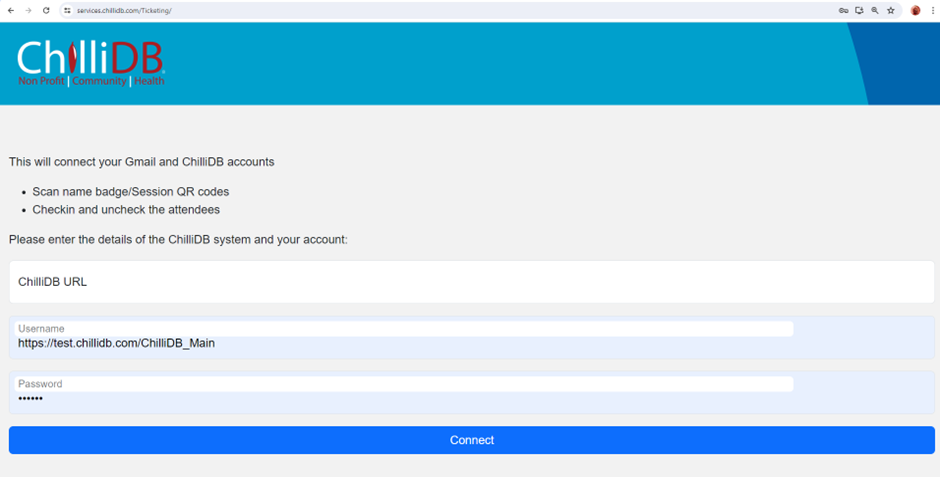
Task: Click the text "Scan name badge/Session QR codes"
Action: [x=131, y=192]
